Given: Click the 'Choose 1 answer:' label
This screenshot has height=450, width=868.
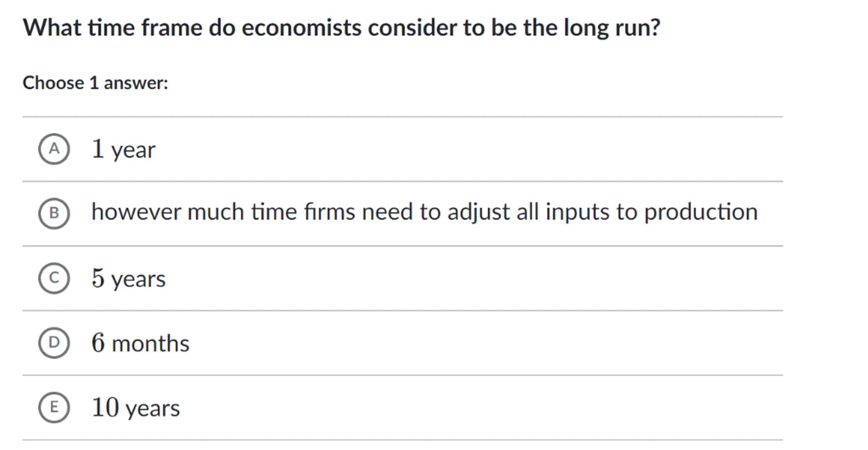Looking at the screenshot, I should [x=95, y=83].
